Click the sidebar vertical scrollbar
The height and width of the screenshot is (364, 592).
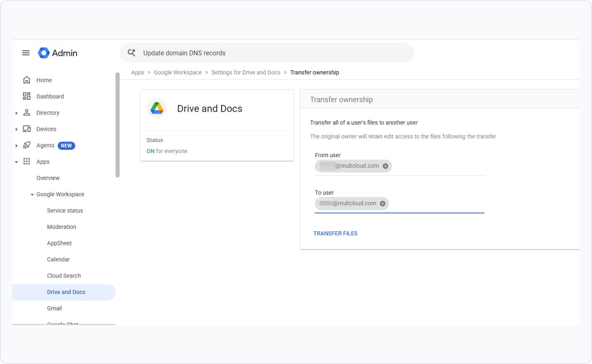point(118,125)
